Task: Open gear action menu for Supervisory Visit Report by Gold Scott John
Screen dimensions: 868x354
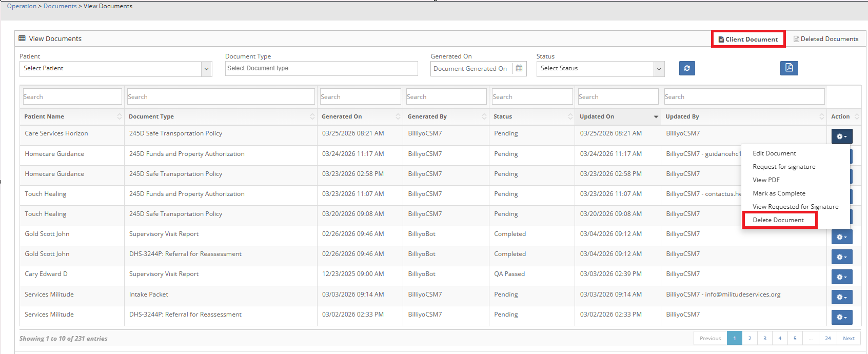Action: click(x=841, y=237)
